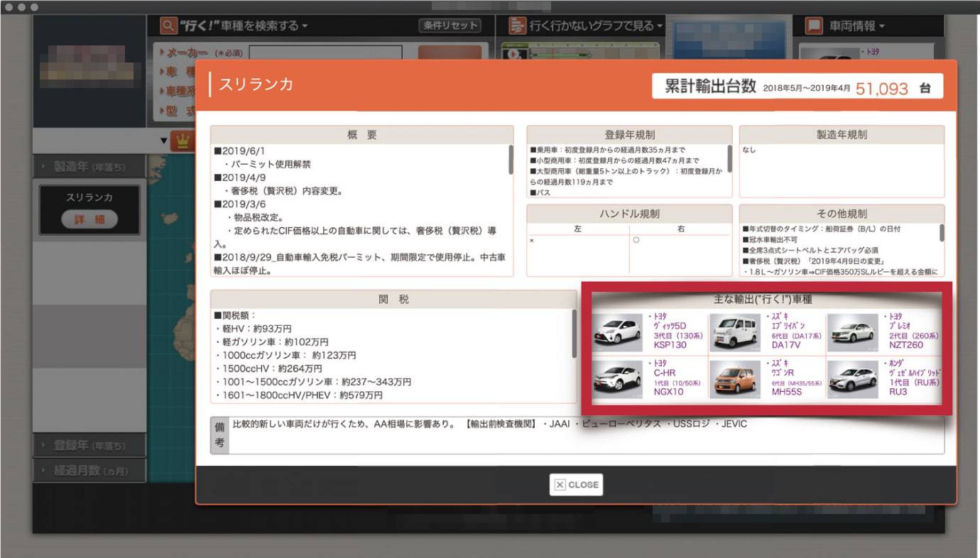Click the 関税 panel header
This screenshot has width=980, height=558.
pyautogui.click(x=393, y=300)
